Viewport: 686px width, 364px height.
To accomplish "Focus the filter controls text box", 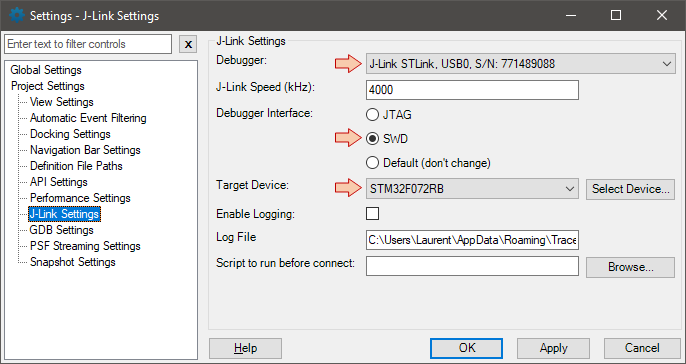I will [88, 44].
